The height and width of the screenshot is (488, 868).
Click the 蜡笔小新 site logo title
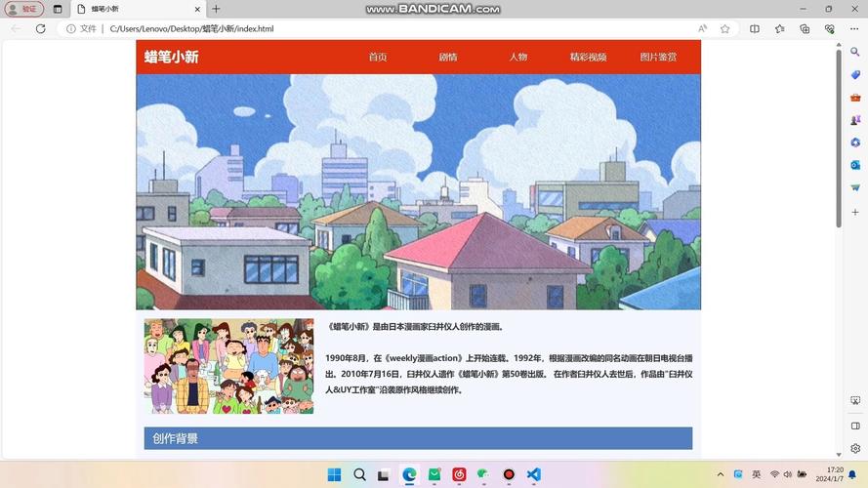(172, 57)
